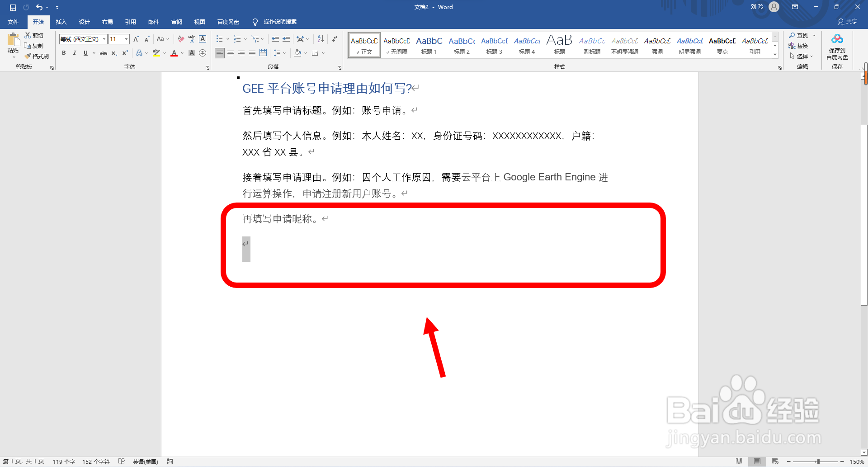
Task: Click 操作说明搜索 tell me search
Action: [x=275, y=22]
